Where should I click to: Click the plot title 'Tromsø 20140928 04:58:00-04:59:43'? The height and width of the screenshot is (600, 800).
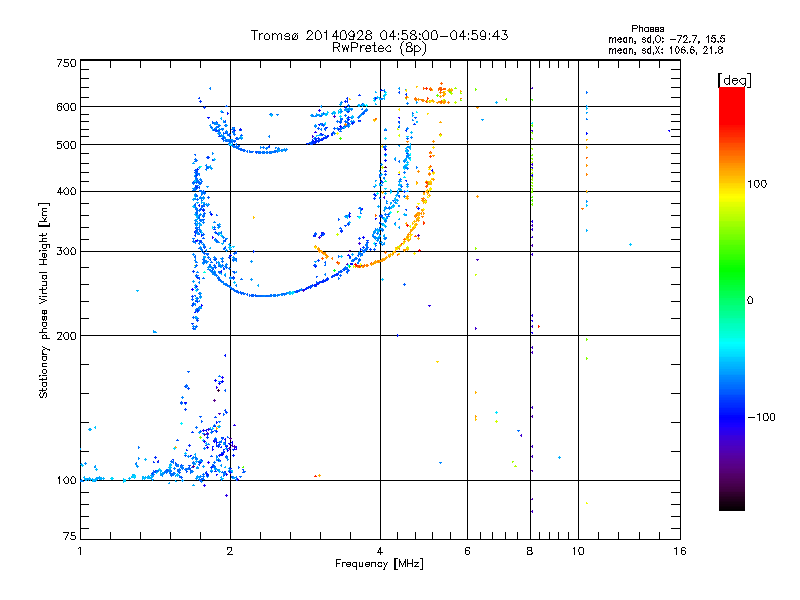pyautogui.click(x=379, y=35)
